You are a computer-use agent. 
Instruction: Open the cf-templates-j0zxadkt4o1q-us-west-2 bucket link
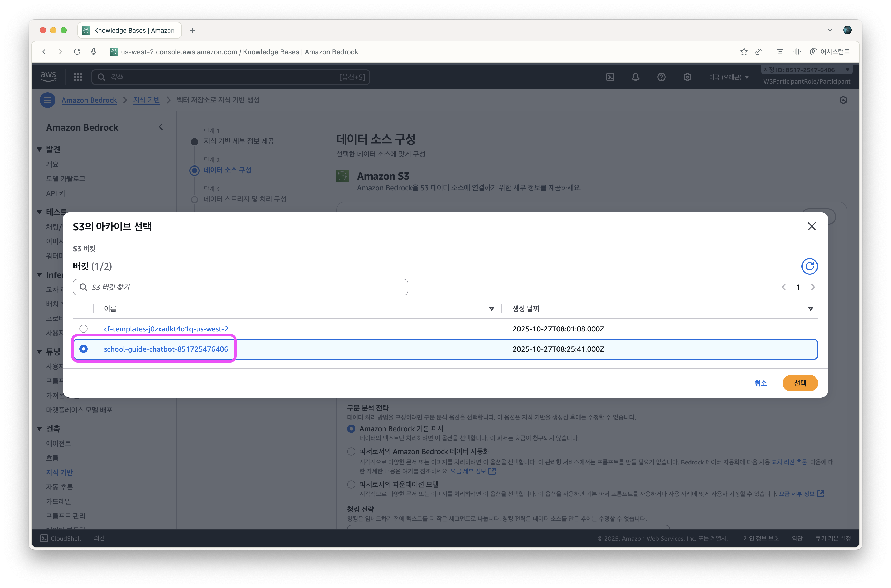(166, 329)
